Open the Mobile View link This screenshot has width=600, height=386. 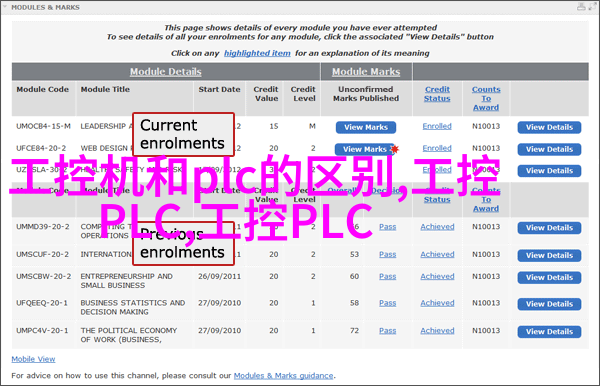pos(33,359)
